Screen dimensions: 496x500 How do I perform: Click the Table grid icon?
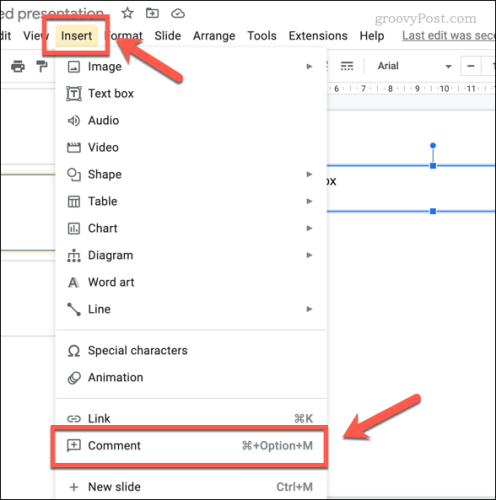pyautogui.click(x=74, y=202)
